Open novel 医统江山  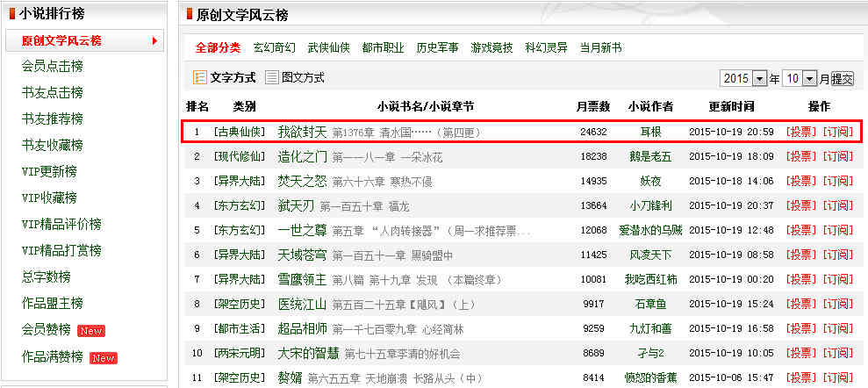pos(302,305)
